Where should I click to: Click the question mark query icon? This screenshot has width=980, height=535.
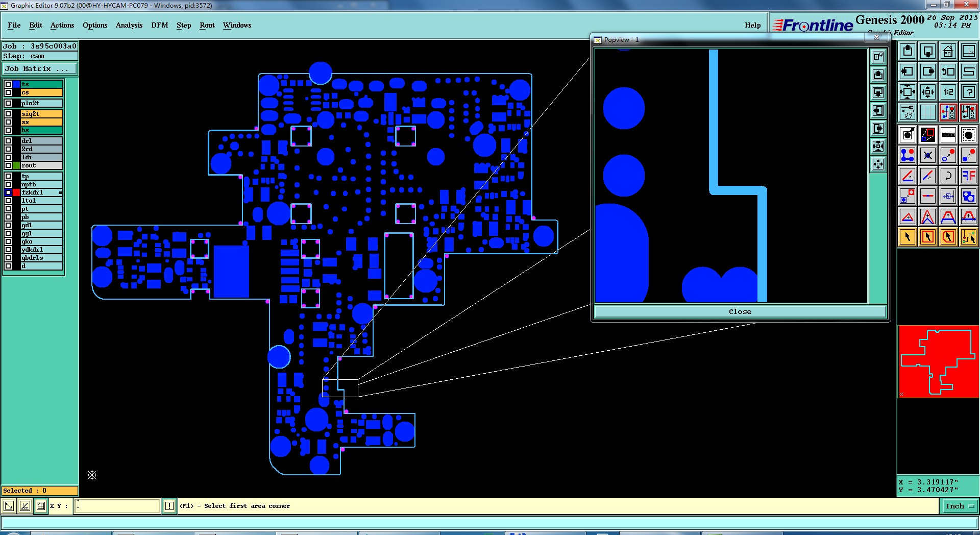click(x=969, y=92)
